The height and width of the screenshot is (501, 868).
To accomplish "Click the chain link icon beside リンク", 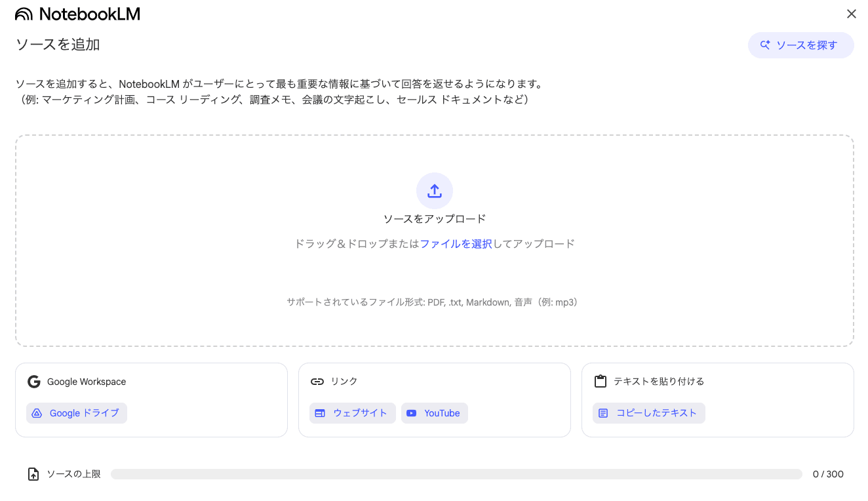I will pyautogui.click(x=317, y=382).
